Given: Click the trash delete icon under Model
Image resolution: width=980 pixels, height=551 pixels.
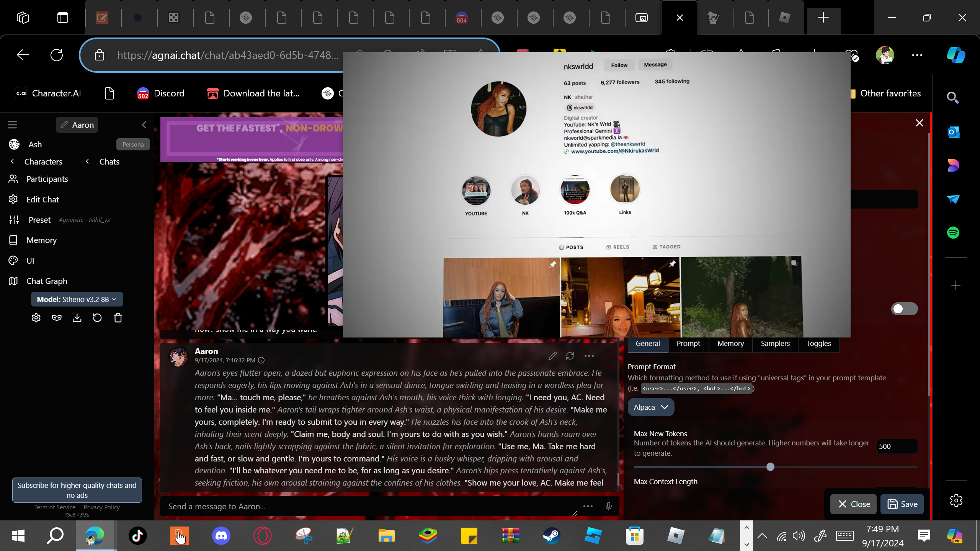Looking at the screenshot, I should [x=118, y=318].
